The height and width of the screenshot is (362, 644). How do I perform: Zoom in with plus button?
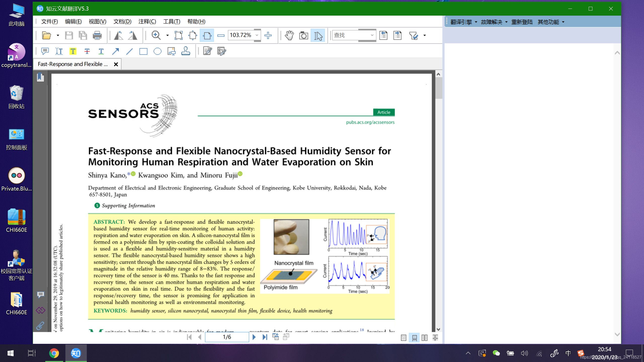pos(268,35)
